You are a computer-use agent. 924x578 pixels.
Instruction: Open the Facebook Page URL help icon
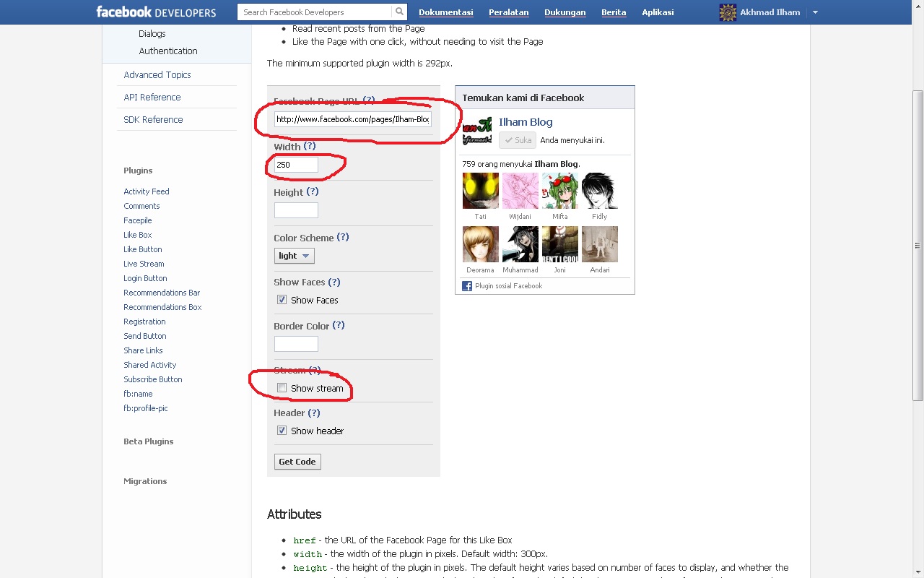coord(370,100)
